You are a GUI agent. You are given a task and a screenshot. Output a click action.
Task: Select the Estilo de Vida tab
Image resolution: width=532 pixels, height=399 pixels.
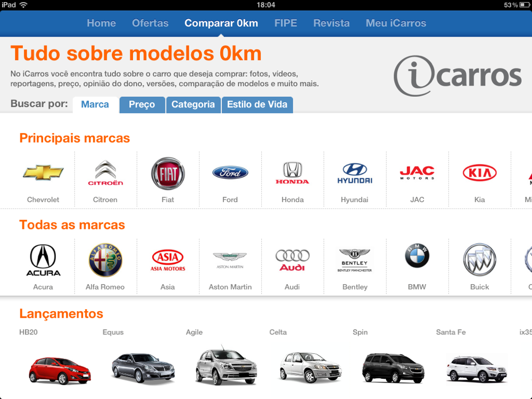click(257, 104)
